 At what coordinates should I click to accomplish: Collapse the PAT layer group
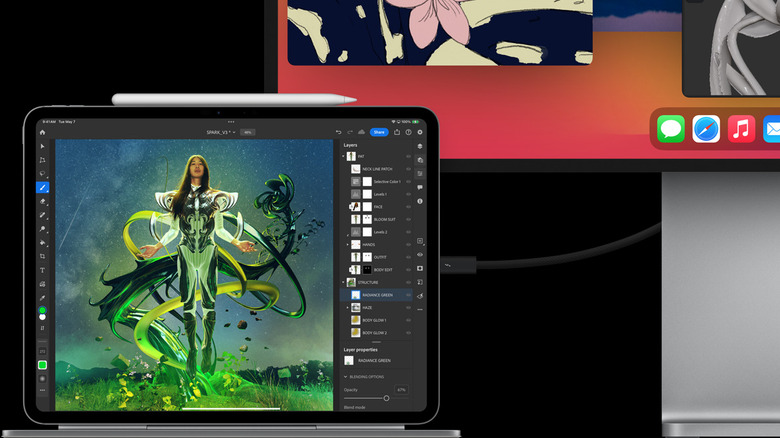pyautogui.click(x=343, y=156)
